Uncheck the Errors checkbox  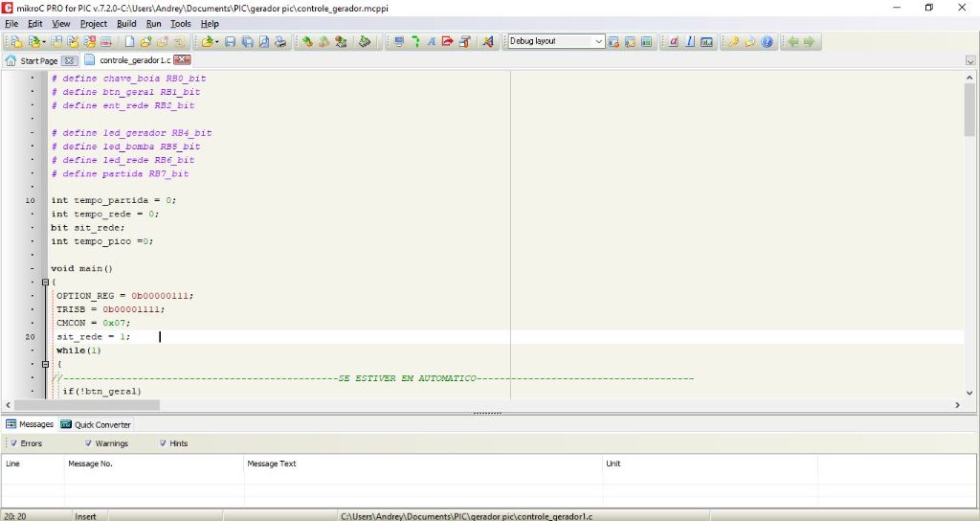(13, 443)
